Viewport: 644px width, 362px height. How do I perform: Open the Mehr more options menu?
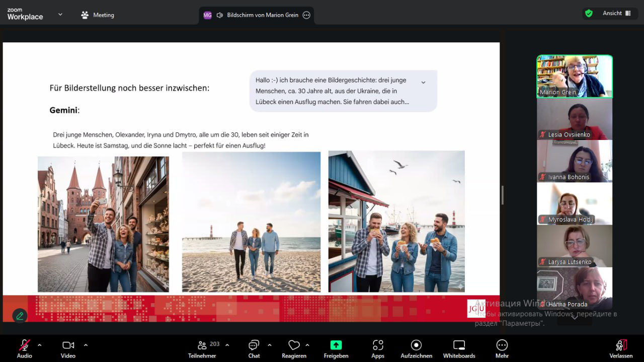[502, 348]
